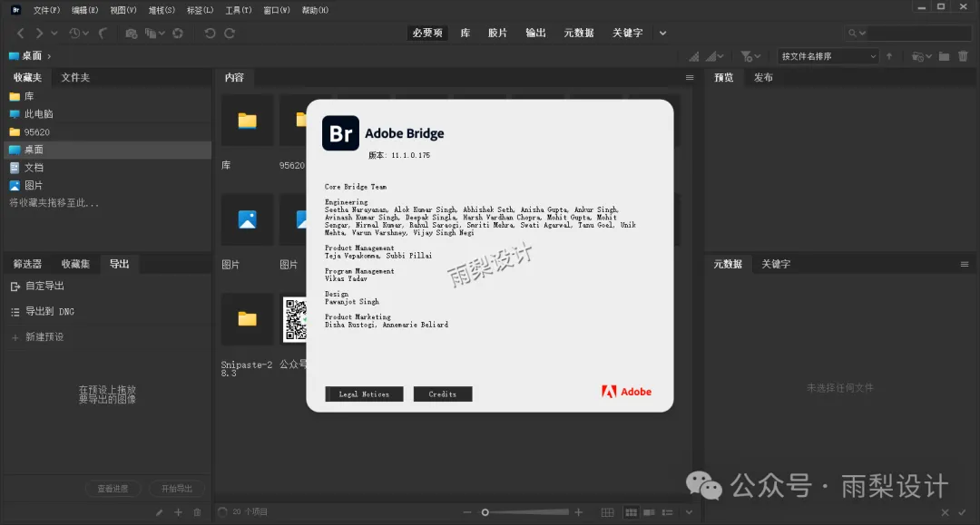Switch to 胶片 workspace
Viewport: 980px width, 525px height.
click(497, 33)
